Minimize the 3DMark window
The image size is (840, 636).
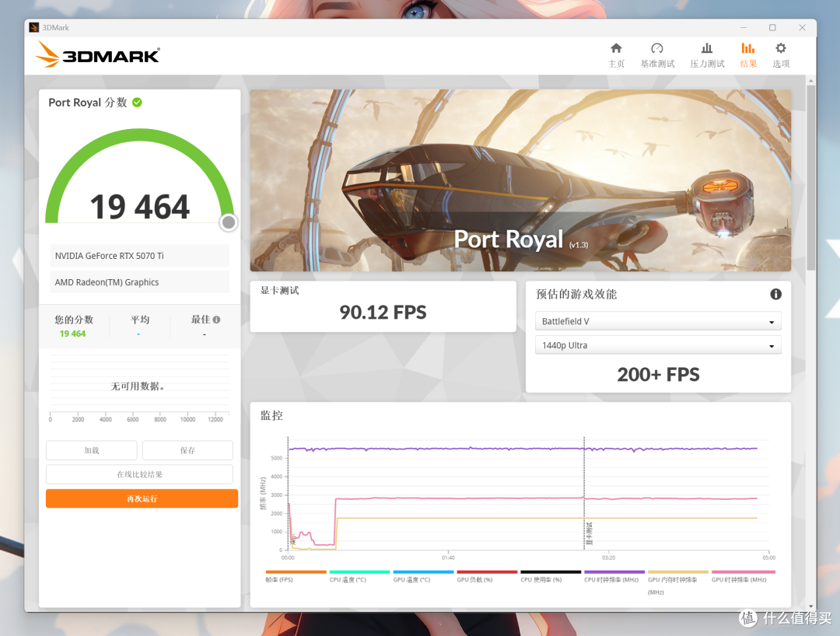point(744,27)
